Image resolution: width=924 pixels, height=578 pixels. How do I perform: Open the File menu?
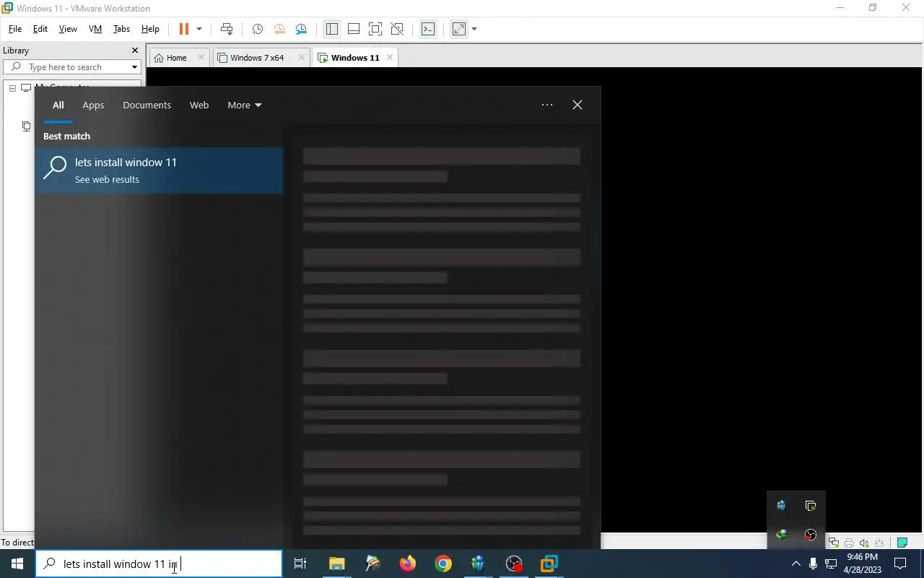point(15,29)
